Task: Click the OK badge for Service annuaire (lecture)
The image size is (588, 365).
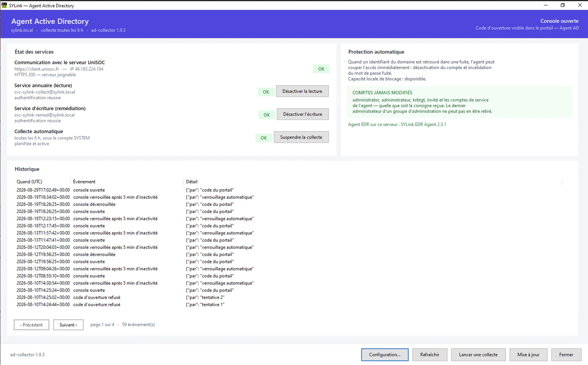Action: pos(266,92)
